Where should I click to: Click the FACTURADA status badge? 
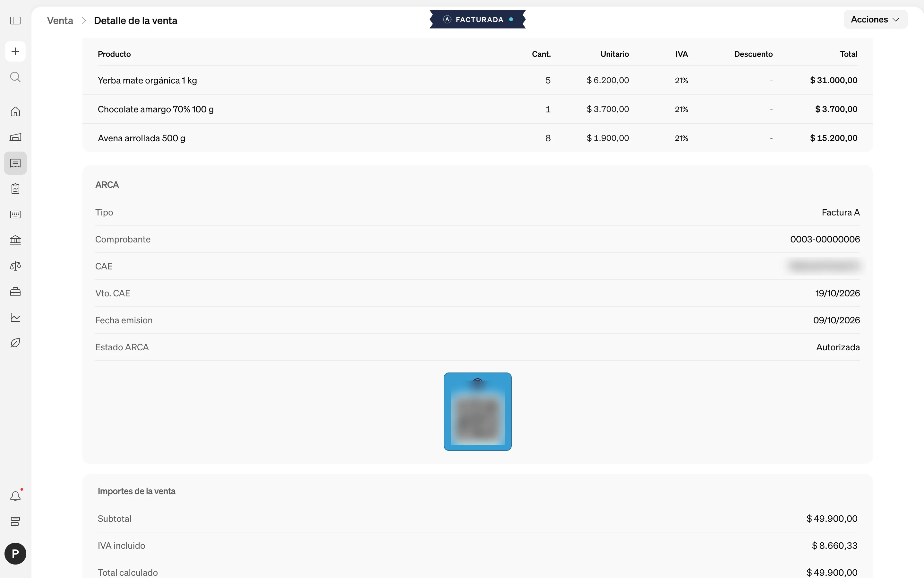click(478, 20)
